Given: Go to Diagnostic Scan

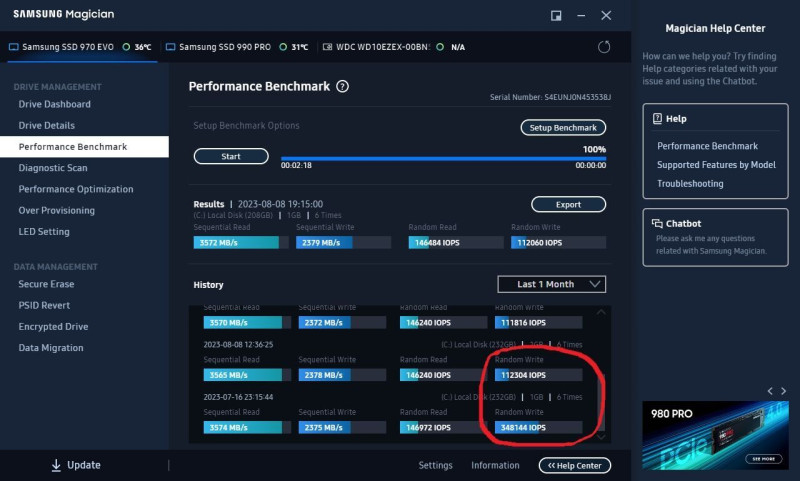Looking at the screenshot, I should point(53,168).
